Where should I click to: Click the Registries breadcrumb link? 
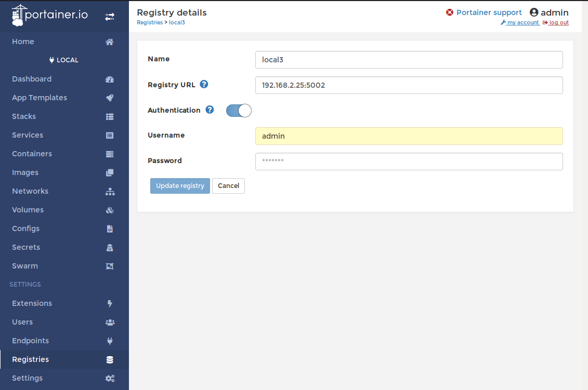[149, 22]
